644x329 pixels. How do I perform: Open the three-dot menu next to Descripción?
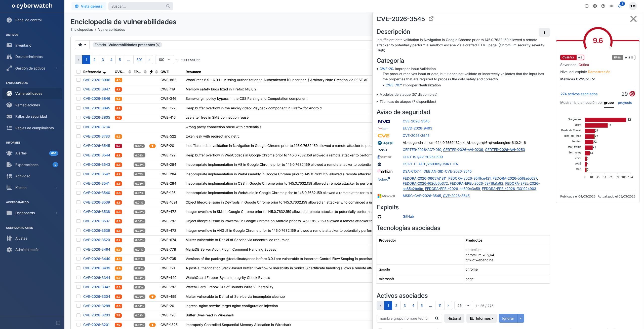click(x=544, y=32)
